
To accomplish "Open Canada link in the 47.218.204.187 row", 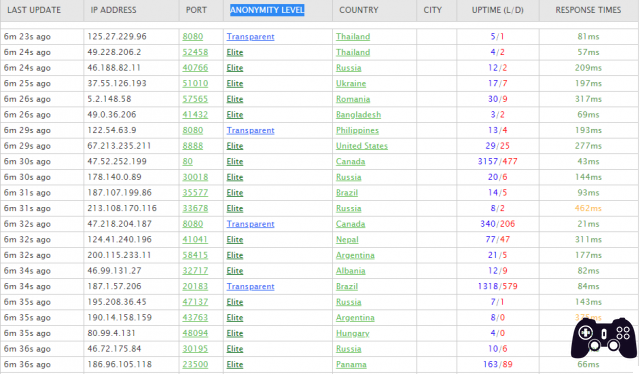I will pyautogui.click(x=351, y=224).
